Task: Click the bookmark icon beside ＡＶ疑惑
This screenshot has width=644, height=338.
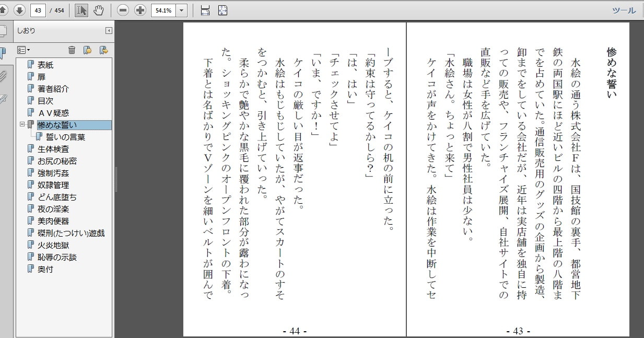Action: pos(31,113)
